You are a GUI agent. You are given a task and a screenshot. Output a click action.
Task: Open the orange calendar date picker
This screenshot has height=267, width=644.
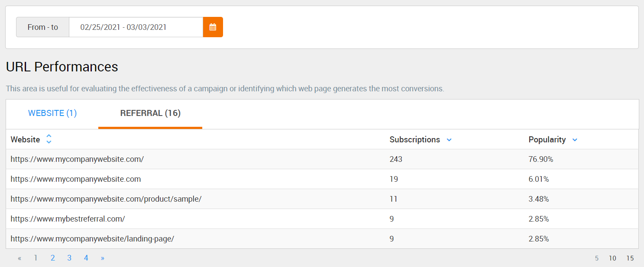(213, 27)
